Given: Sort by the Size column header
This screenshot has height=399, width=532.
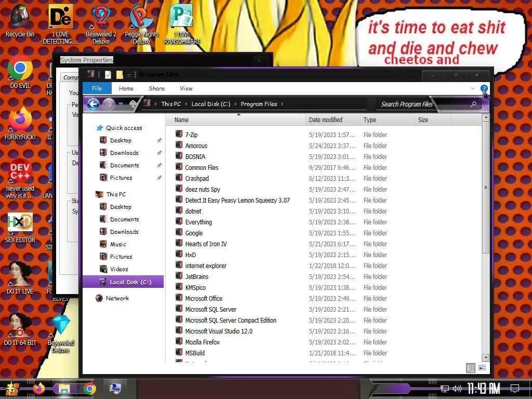Looking at the screenshot, I should click(433, 120).
